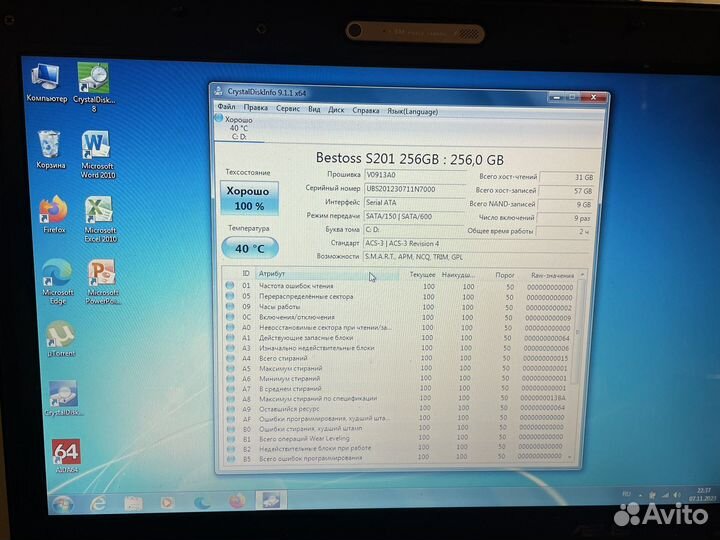The image size is (720, 540).
Task: Click the status icon of attribute 01 row
Action: pos(230,285)
